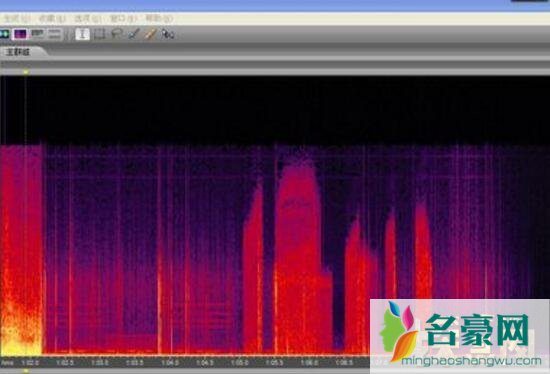Open the 选项 (Options) menu

(x=87, y=19)
